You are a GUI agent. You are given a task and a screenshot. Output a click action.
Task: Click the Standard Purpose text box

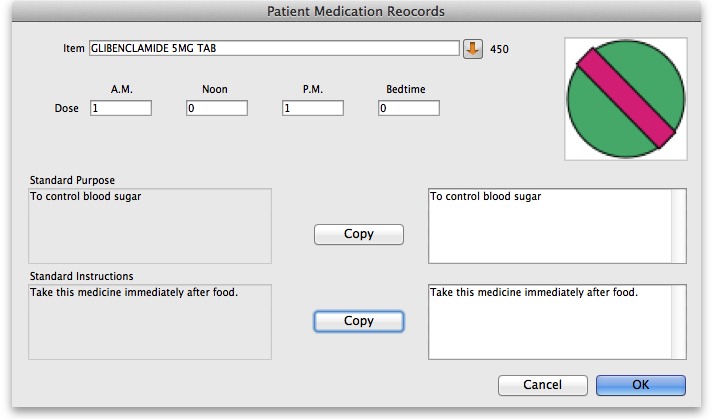150,226
